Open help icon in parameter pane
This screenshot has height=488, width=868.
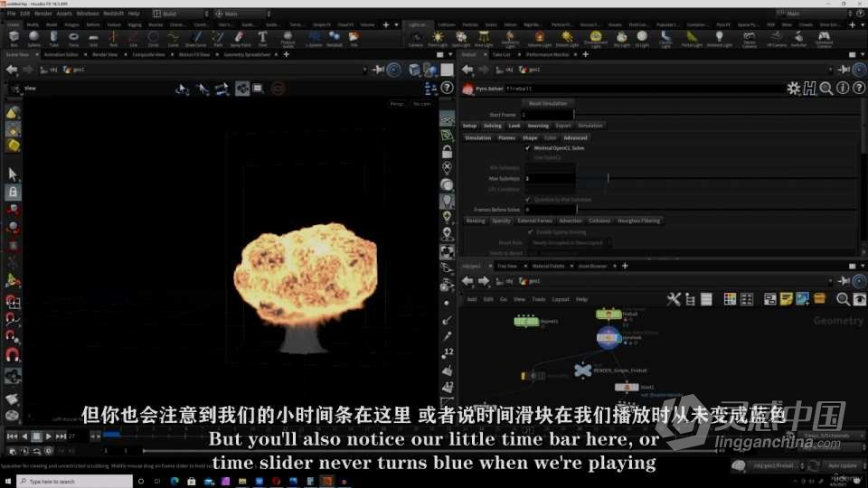click(x=859, y=89)
